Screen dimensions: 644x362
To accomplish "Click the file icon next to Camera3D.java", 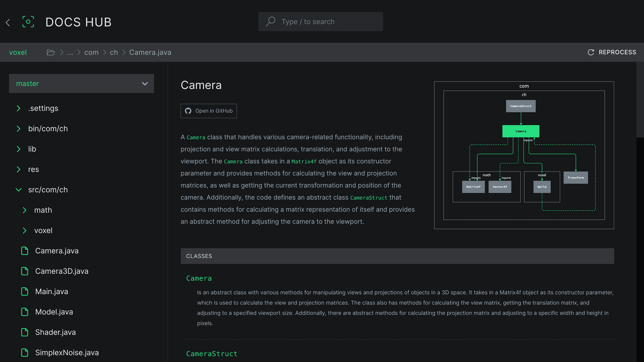I will point(25,271).
